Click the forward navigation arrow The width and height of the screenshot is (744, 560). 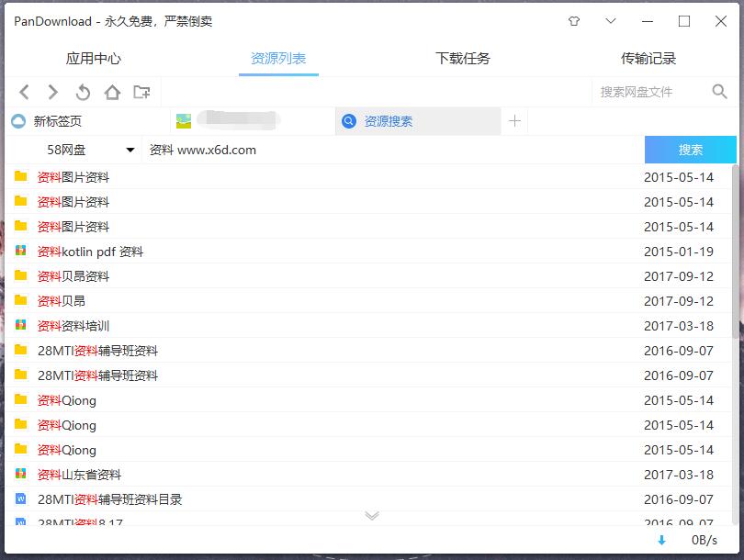pos(53,92)
